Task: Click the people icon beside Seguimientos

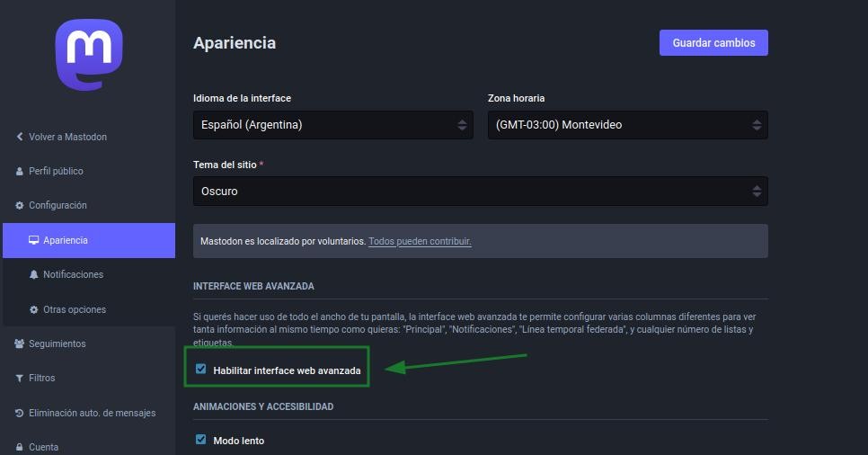Action: 20,344
